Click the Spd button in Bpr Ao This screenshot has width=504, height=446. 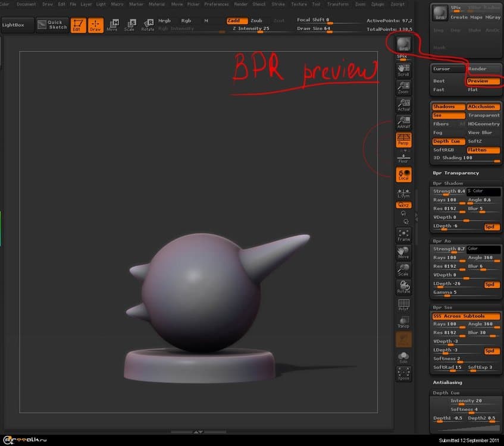[492, 284]
